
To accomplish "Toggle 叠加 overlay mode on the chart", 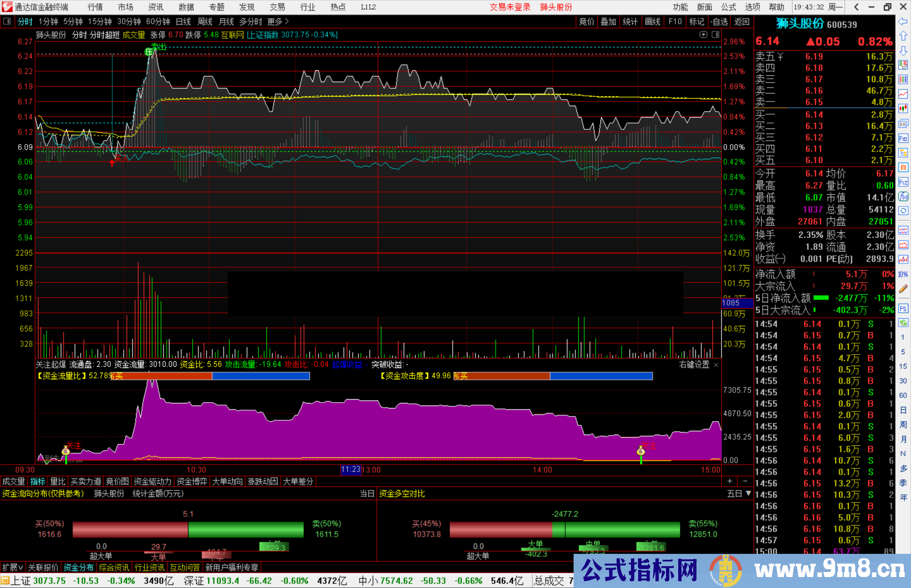I will [608, 21].
